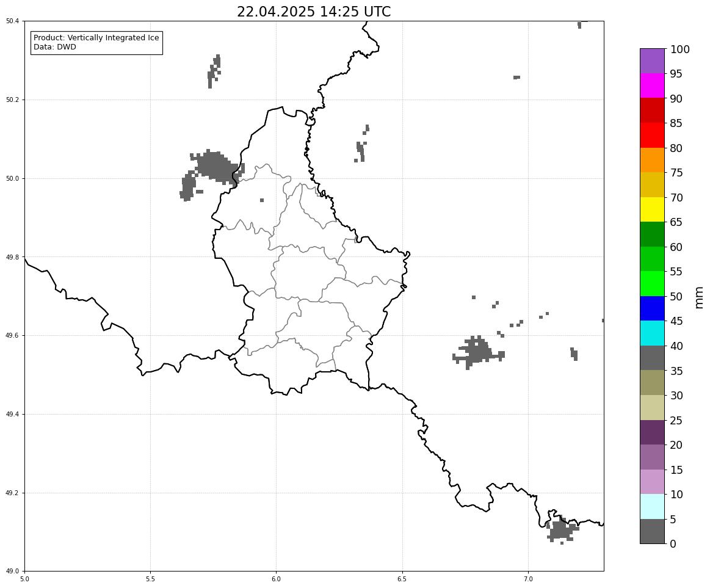The image size is (710, 588).
Task: Click the longitude axis label '5.5'
Action: coord(150,579)
